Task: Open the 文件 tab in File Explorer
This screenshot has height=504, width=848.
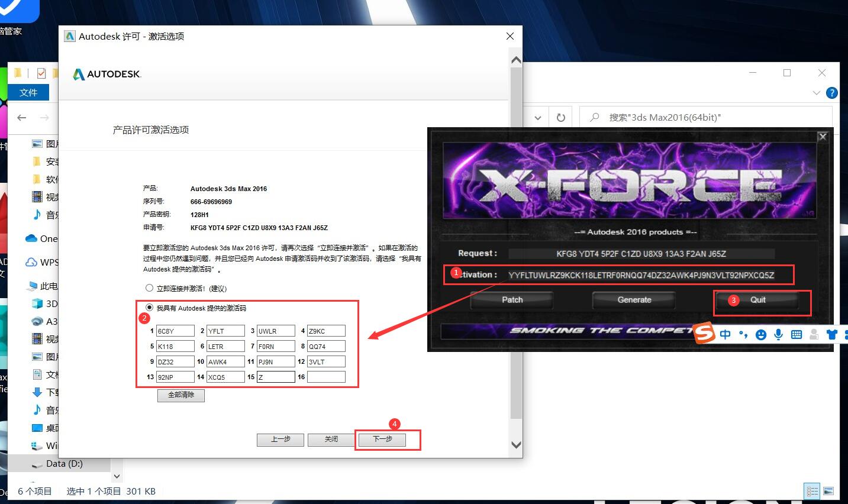Action: pos(28,92)
